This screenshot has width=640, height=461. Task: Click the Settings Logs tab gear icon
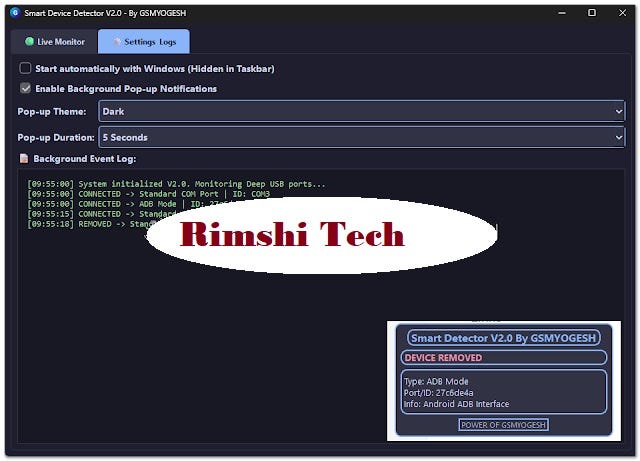click(x=117, y=42)
